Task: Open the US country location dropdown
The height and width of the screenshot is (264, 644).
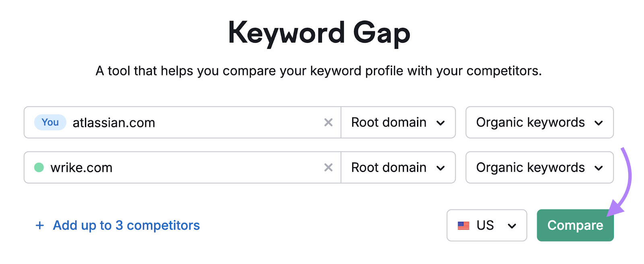Action: click(x=487, y=225)
